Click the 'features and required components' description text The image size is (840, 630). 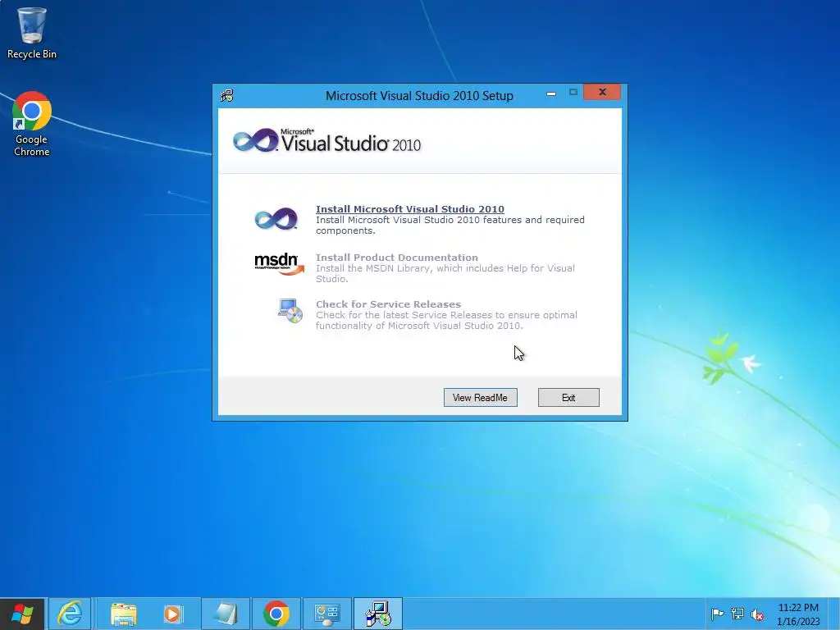[450, 225]
